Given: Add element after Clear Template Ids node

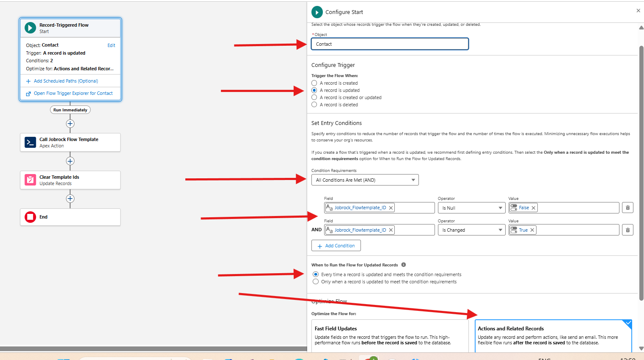Looking at the screenshot, I should coord(70,199).
